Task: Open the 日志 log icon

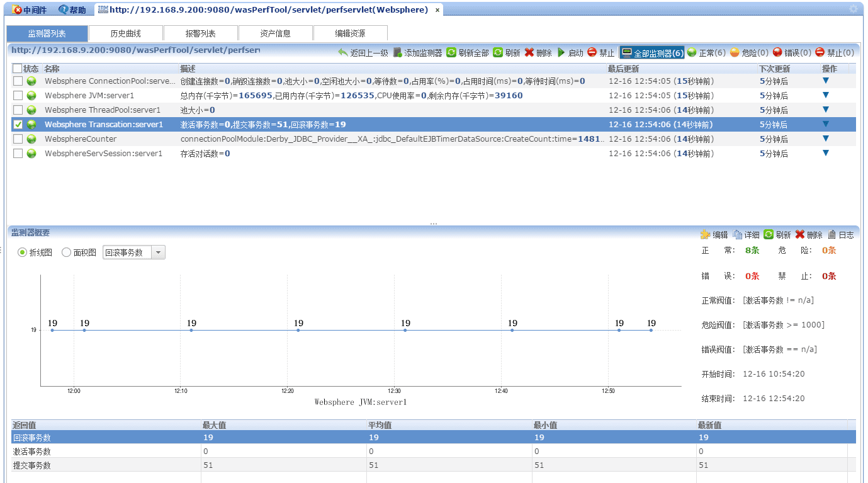Action: click(x=832, y=234)
